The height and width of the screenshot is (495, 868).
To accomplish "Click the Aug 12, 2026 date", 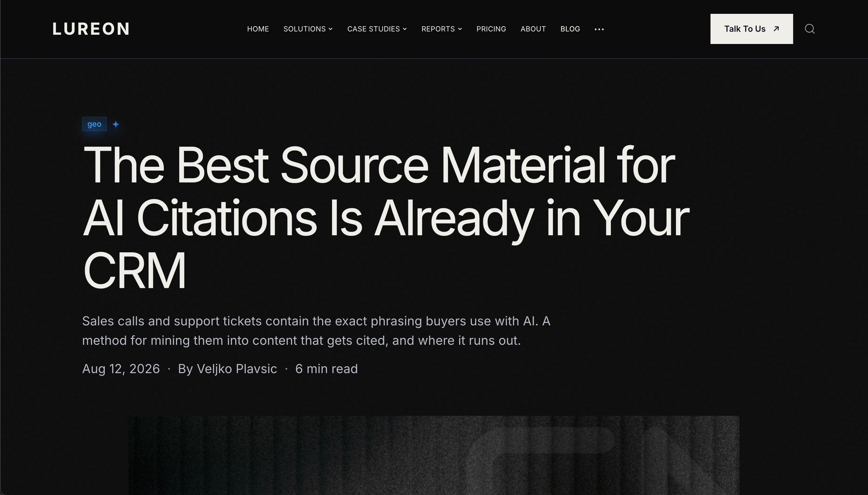I will pyautogui.click(x=121, y=369).
